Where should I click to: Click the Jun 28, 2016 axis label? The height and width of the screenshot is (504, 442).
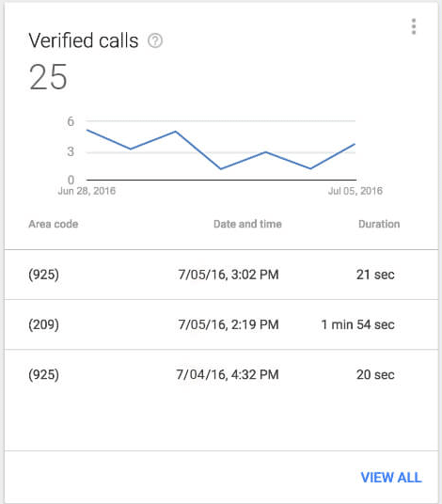[x=87, y=191]
